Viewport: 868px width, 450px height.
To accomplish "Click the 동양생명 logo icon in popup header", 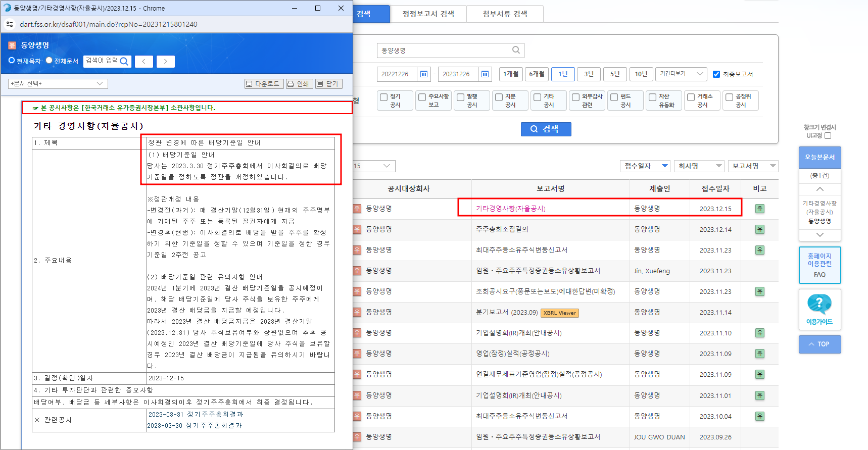I will click(12, 45).
